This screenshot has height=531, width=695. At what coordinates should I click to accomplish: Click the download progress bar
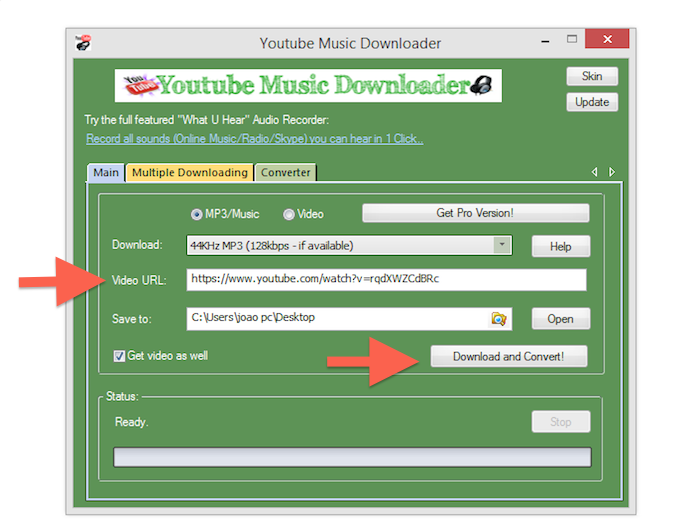click(x=352, y=457)
